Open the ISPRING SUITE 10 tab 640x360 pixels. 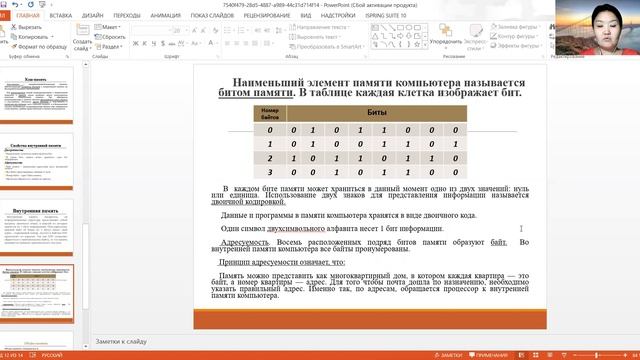tap(386, 16)
